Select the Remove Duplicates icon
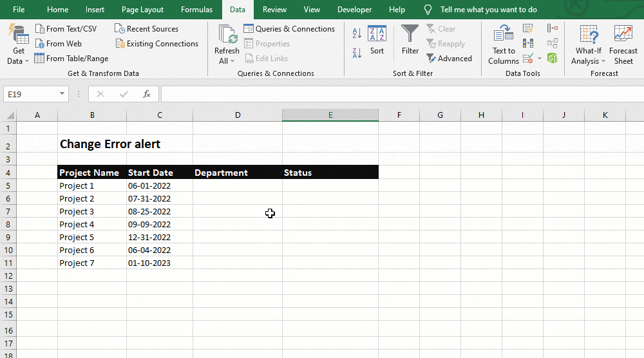The image size is (644, 358). [528, 43]
